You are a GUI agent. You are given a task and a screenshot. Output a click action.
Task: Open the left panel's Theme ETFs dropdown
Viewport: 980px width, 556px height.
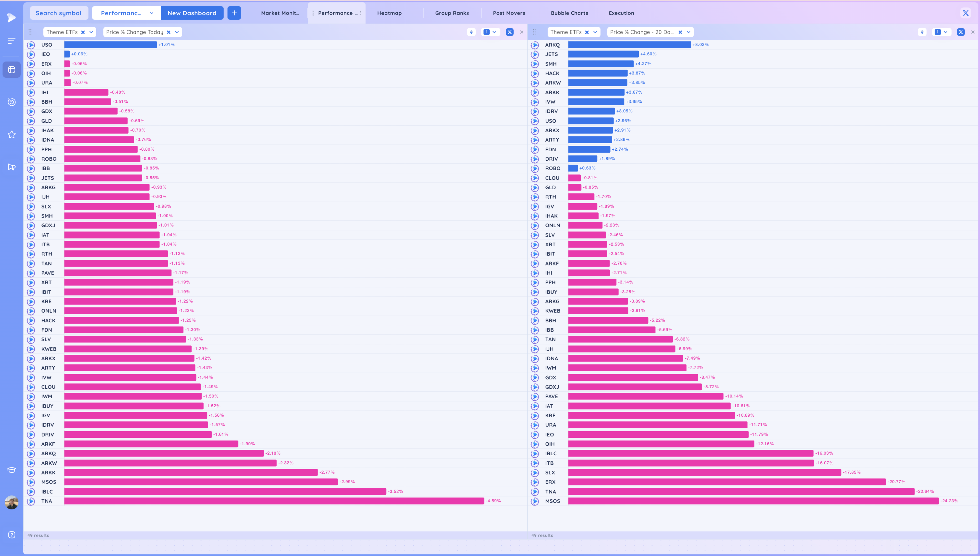point(91,32)
